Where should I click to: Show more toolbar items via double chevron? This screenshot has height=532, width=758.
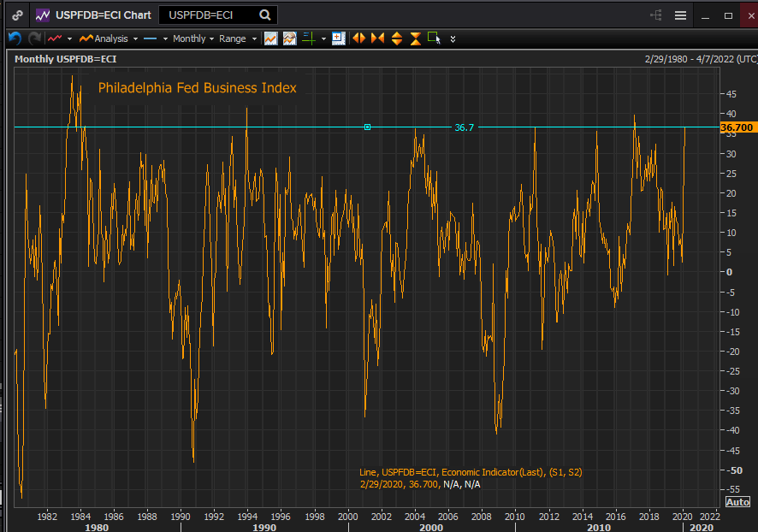tap(453, 39)
